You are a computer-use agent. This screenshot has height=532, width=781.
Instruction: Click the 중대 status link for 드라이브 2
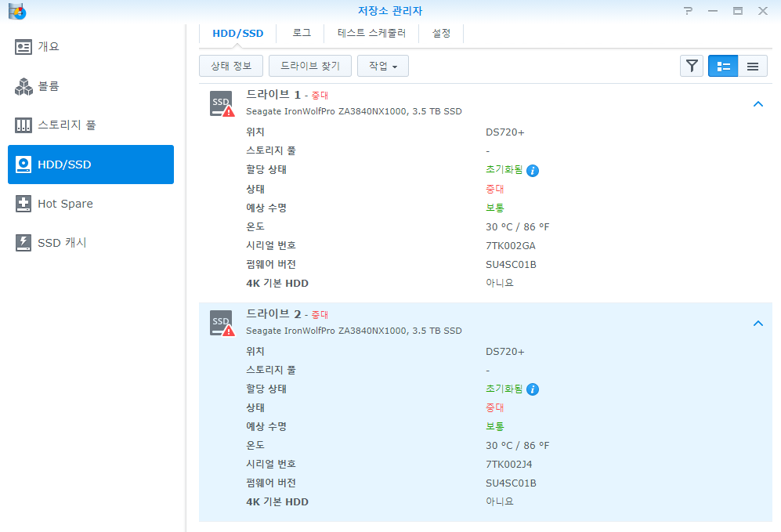pos(494,407)
